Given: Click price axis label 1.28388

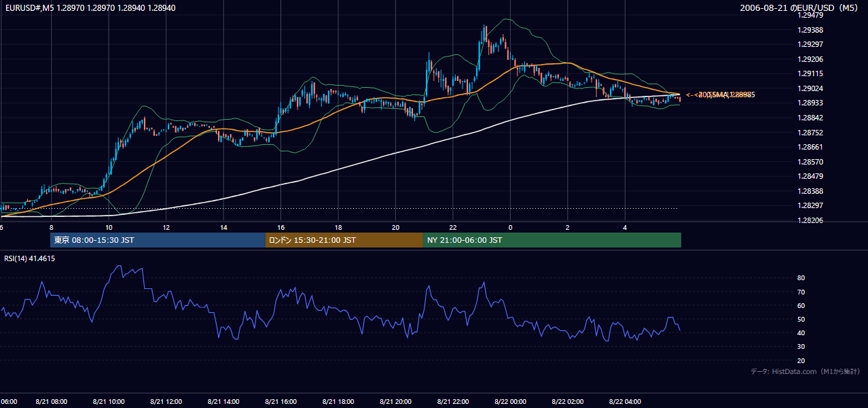Looking at the screenshot, I should [810, 191].
